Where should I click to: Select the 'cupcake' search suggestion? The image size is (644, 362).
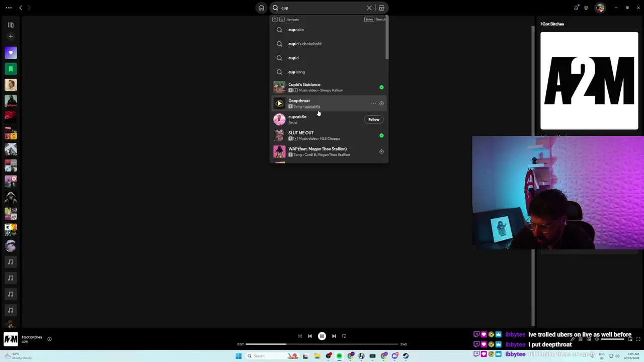tap(329, 30)
